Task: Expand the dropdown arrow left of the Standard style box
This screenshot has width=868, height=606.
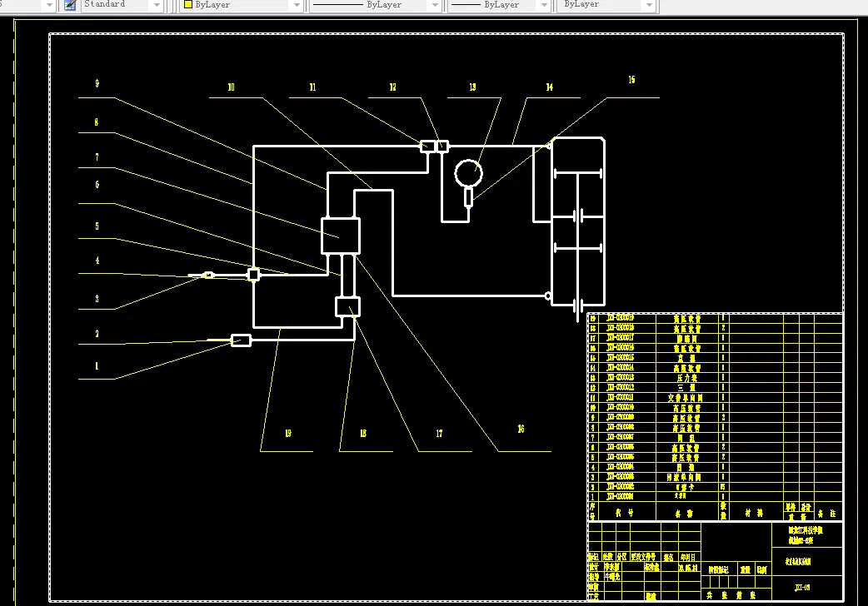Action: pos(49,5)
